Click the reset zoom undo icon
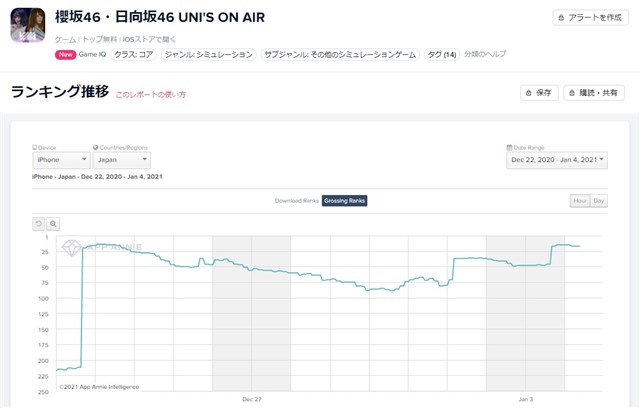This screenshot has width=640, height=408. click(x=39, y=224)
